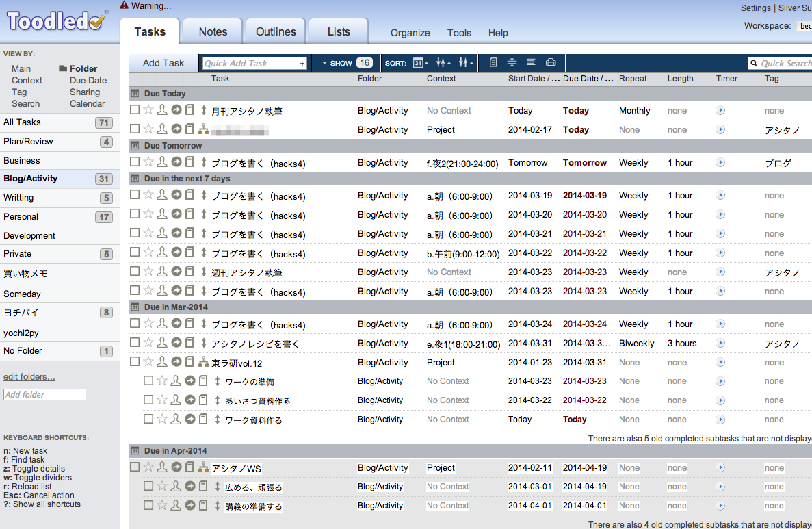
Task: Check off the 月刊アシタノ執筆 task
Action: point(135,110)
